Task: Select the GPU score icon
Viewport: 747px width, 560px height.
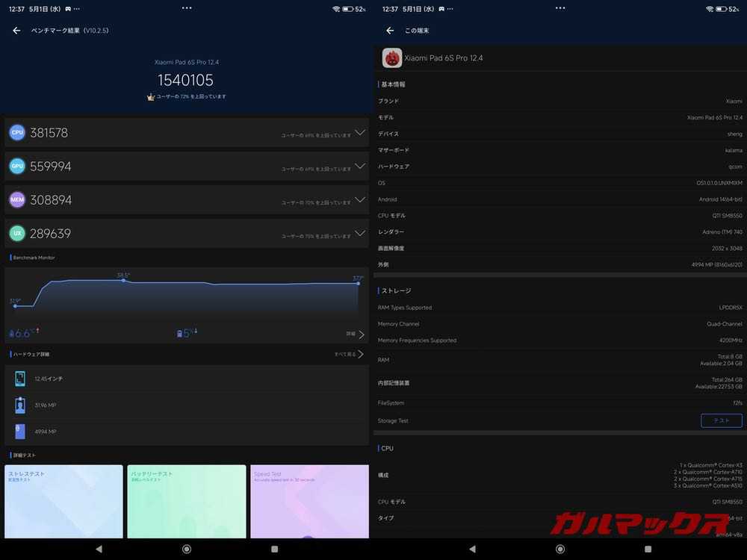Action: pyautogui.click(x=16, y=166)
